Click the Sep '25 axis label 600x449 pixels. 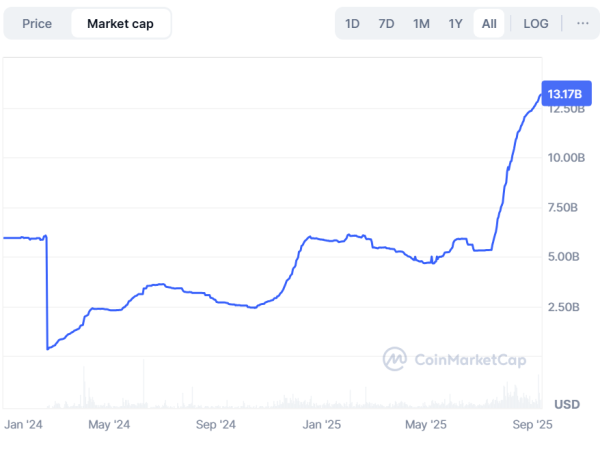pos(532,425)
